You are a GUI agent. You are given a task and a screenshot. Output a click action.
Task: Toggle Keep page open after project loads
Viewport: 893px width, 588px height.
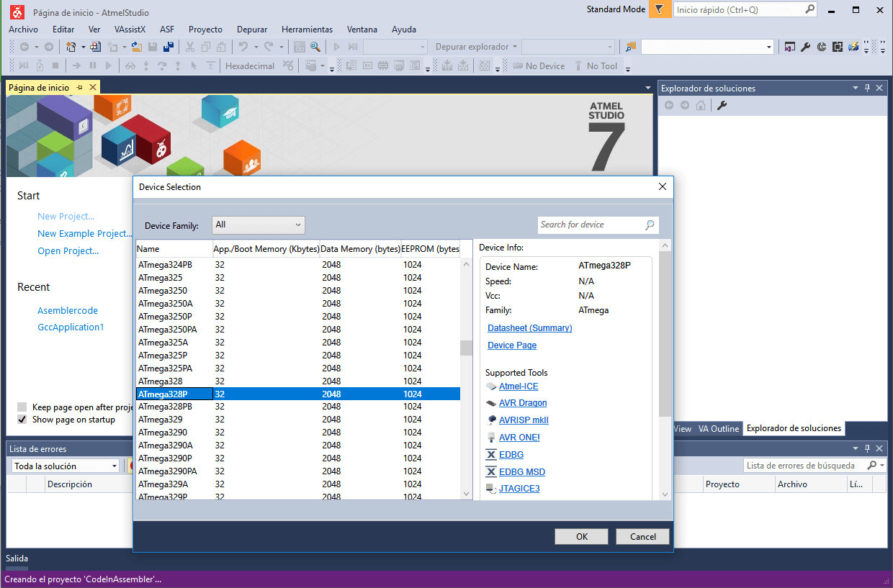22,407
